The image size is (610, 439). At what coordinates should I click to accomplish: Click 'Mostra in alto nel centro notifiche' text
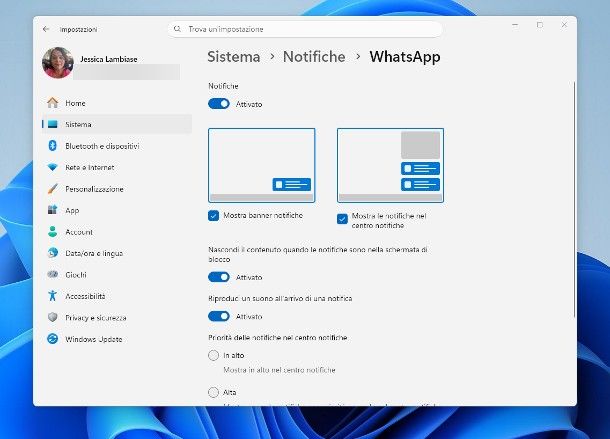coord(279,370)
